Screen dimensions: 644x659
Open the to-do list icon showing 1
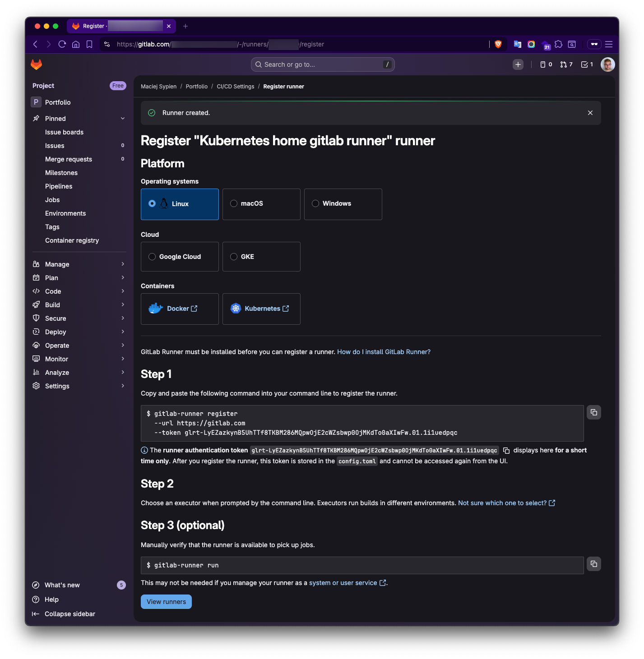point(587,64)
